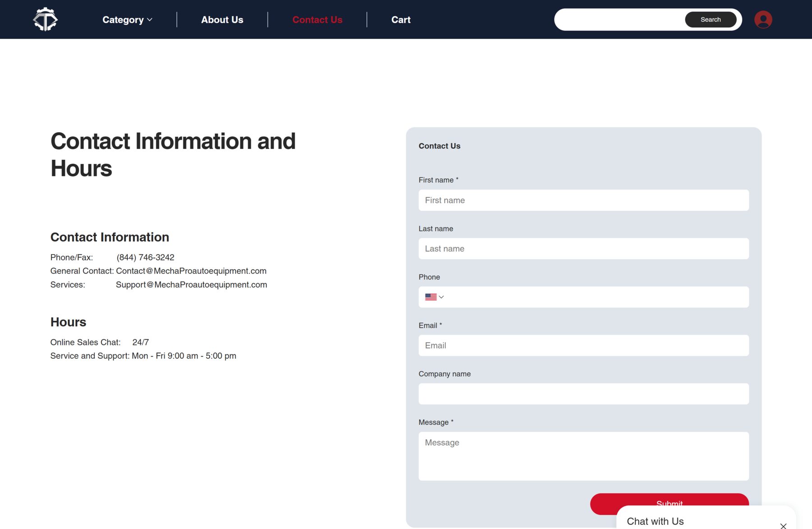The height and width of the screenshot is (529, 812).
Task: Click the MechaPro gear logo
Action: (45, 19)
